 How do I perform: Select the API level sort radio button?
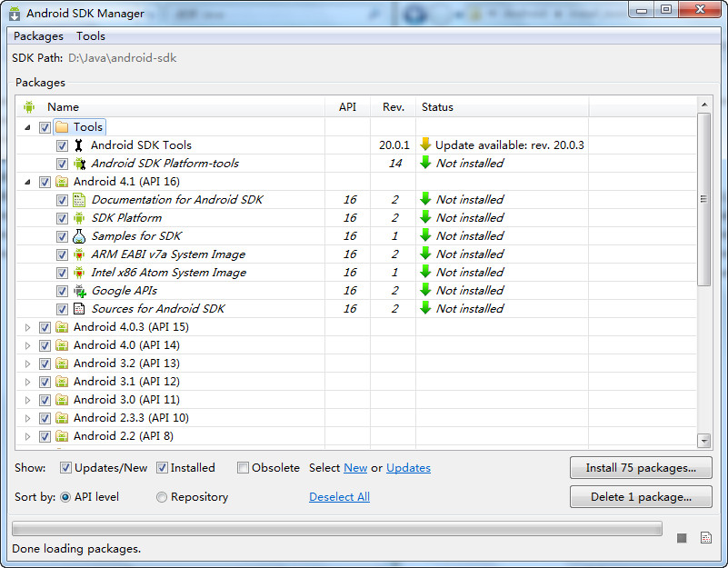coord(65,497)
